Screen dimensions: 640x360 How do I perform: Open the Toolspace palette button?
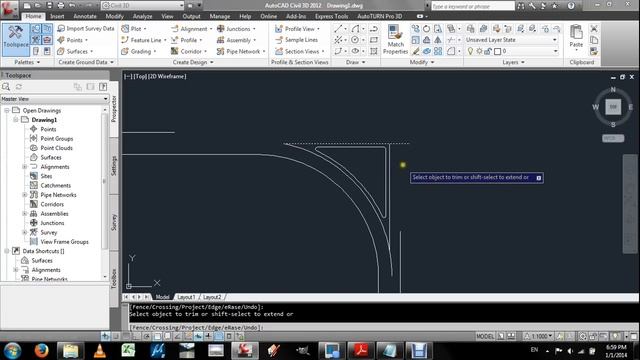coord(16,40)
